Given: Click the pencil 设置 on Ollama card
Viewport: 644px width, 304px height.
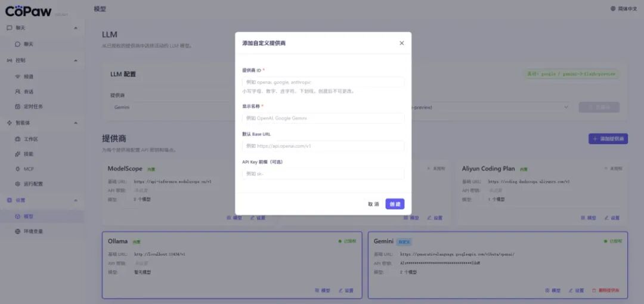Looking at the screenshot, I should coord(346,290).
